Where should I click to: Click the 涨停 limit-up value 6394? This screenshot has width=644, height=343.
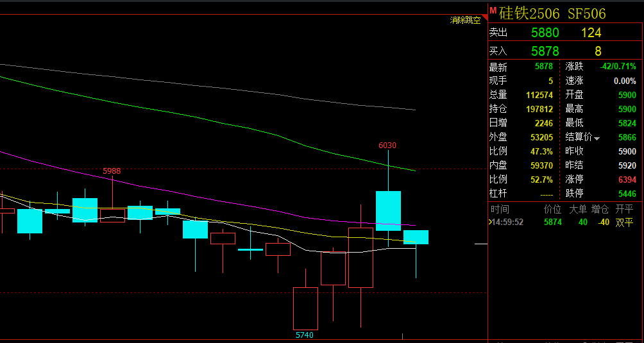[x=627, y=180]
